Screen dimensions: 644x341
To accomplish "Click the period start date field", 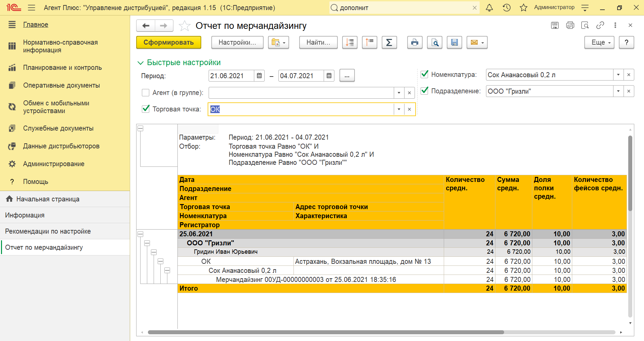I will click(x=231, y=76).
